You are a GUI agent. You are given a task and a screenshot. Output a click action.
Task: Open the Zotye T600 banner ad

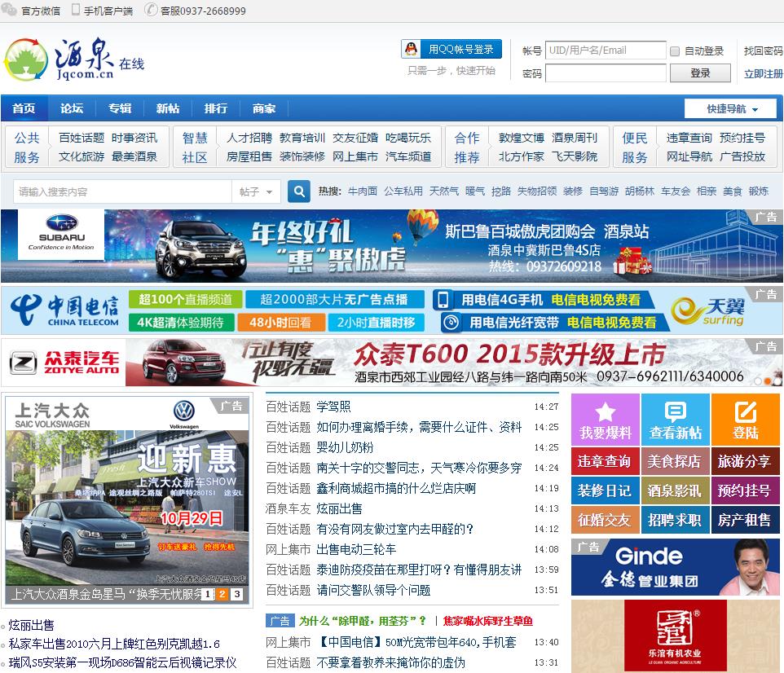392,363
